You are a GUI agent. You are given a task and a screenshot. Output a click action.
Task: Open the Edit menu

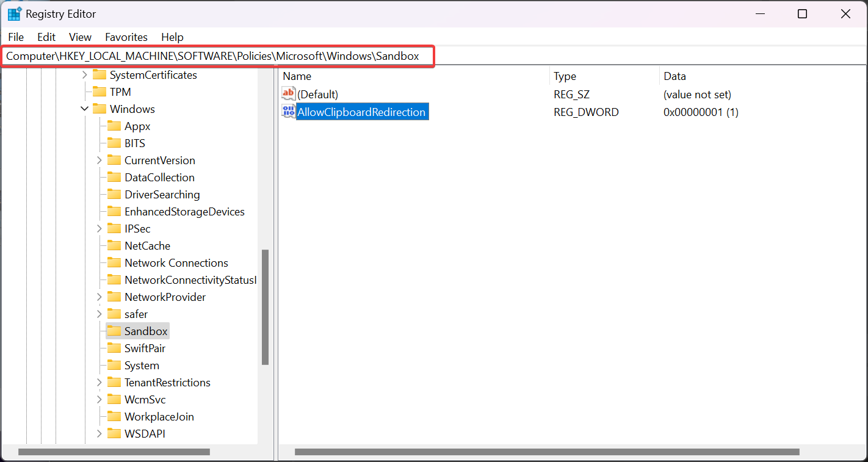[x=46, y=37]
